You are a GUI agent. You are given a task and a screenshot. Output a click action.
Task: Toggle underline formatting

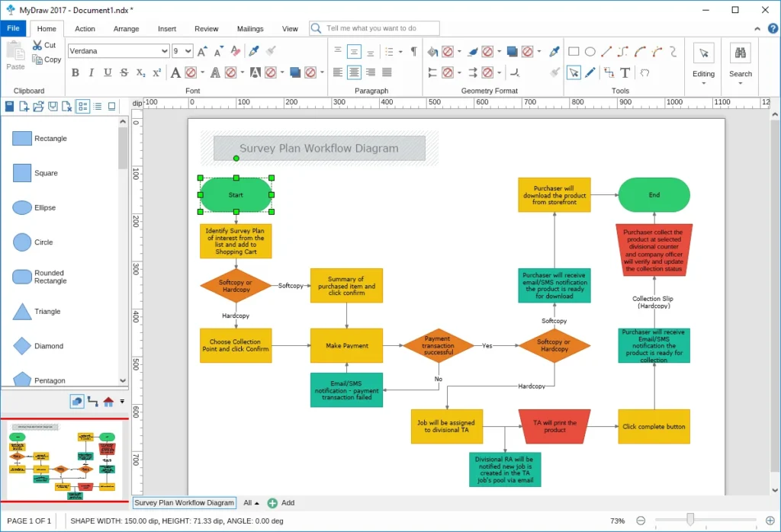click(107, 71)
